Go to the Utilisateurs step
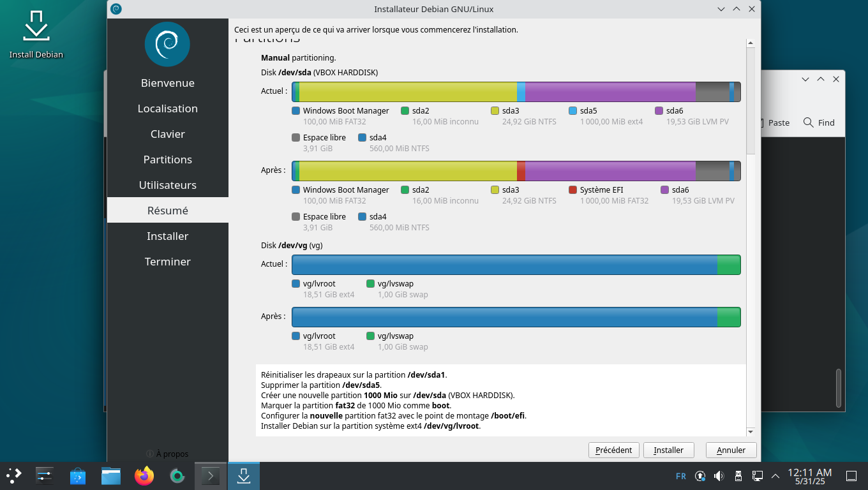Screen dimensions: 868x490 click(x=168, y=185)
